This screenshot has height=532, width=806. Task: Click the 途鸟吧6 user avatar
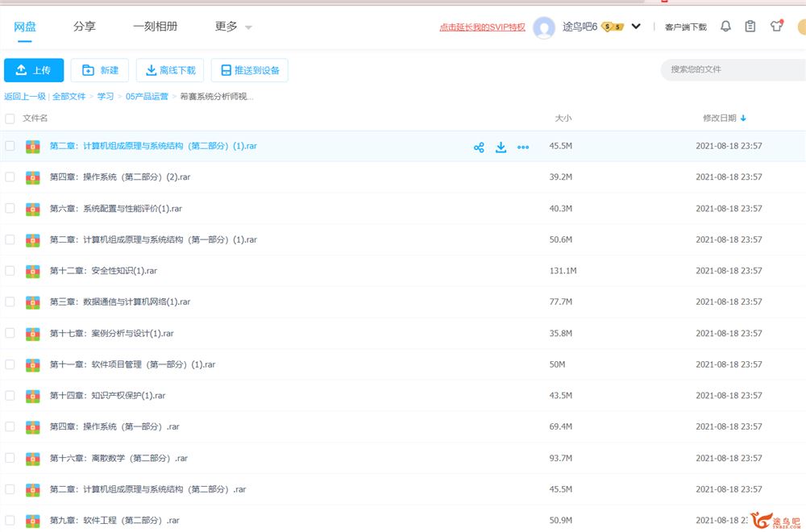click(x=545, y=27)
